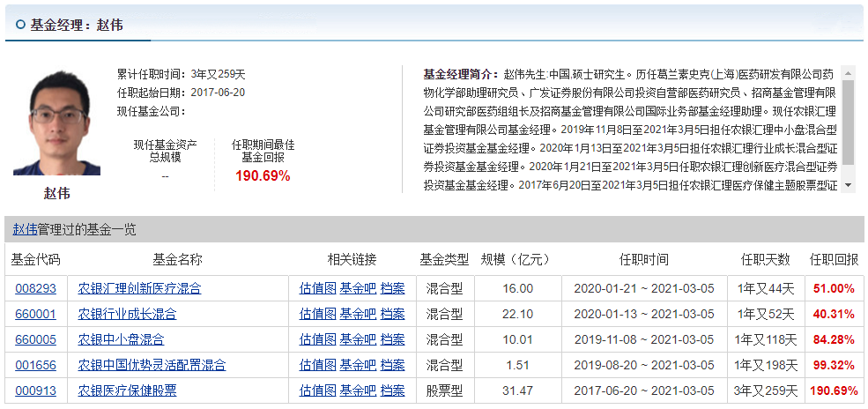The image size is (868, 409).
Task: Click the 51.00% return value
Action: (835, 288)
